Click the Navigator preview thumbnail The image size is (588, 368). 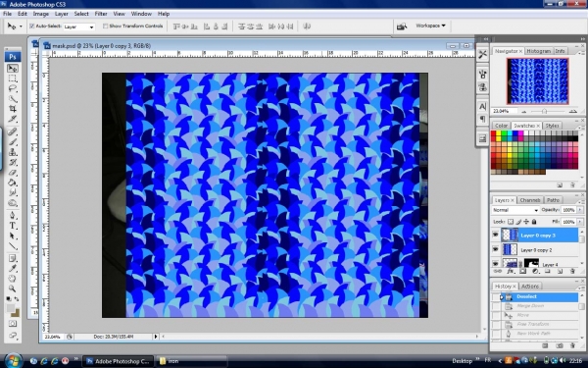(537, 81)
